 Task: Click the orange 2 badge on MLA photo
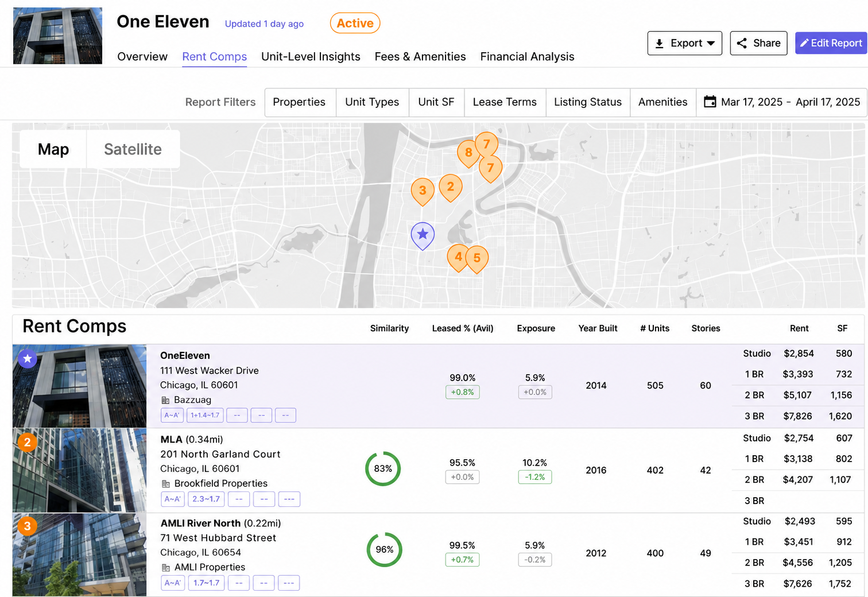[28, 443]
